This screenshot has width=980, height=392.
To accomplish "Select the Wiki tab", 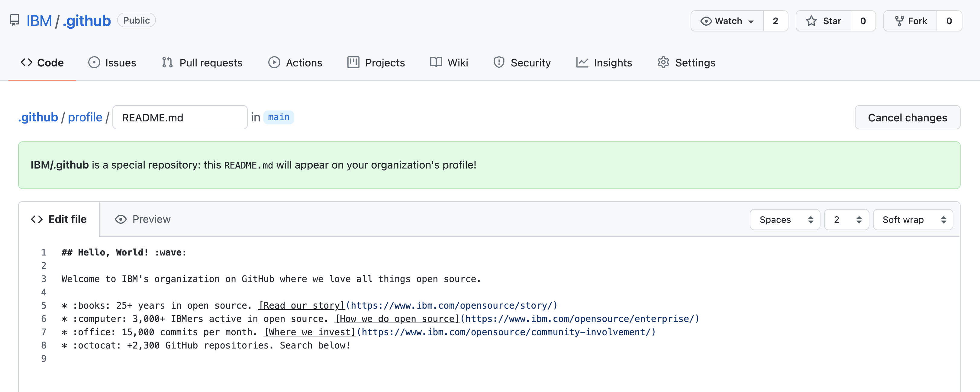I will coord(449,62).
